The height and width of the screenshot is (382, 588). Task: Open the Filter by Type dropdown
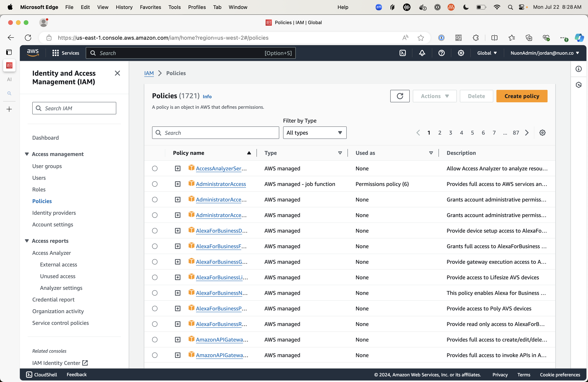click(314, 133)
